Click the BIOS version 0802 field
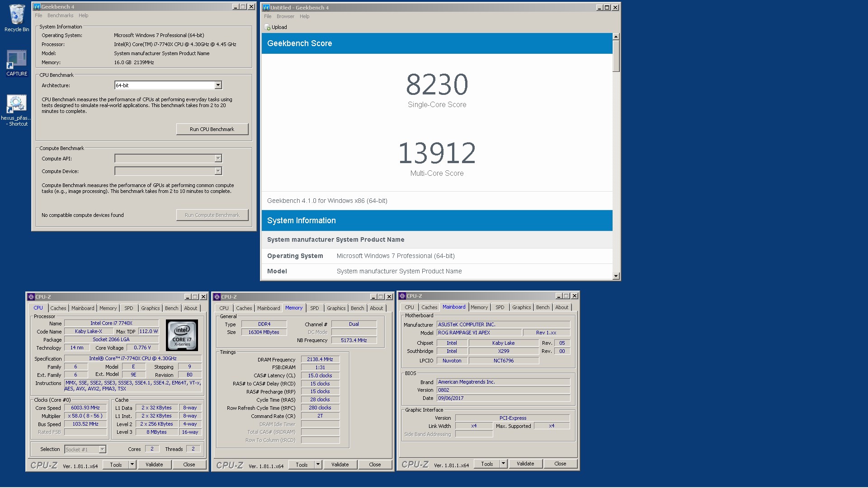Image resolution: width=868 pixels, height=488 pixels. [x=503, y=390]
